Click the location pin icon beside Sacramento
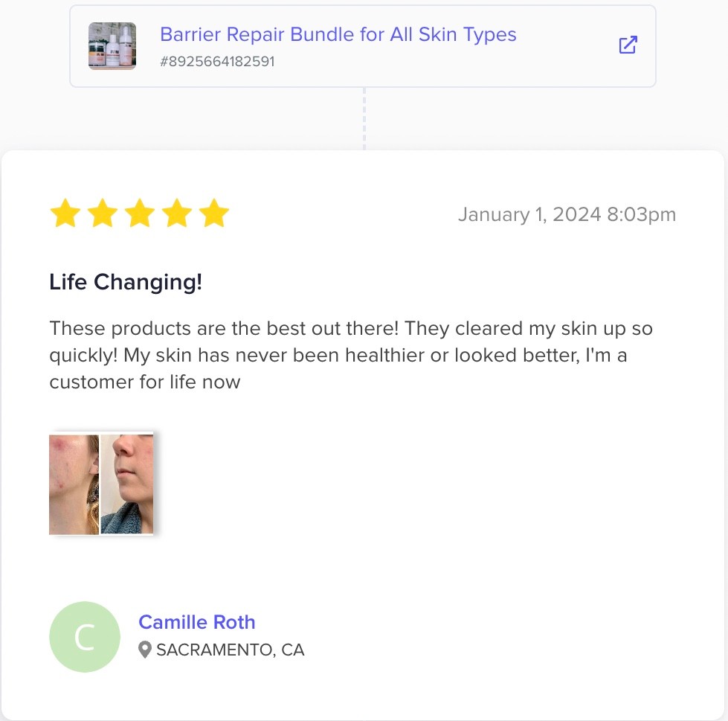728x721 pixels. click(146, 650)
